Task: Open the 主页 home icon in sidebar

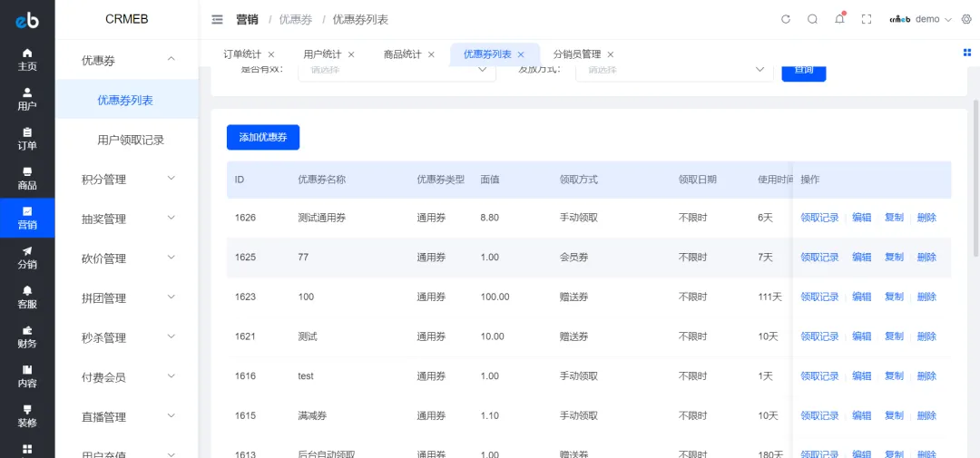Action: (x=27, y=59)
